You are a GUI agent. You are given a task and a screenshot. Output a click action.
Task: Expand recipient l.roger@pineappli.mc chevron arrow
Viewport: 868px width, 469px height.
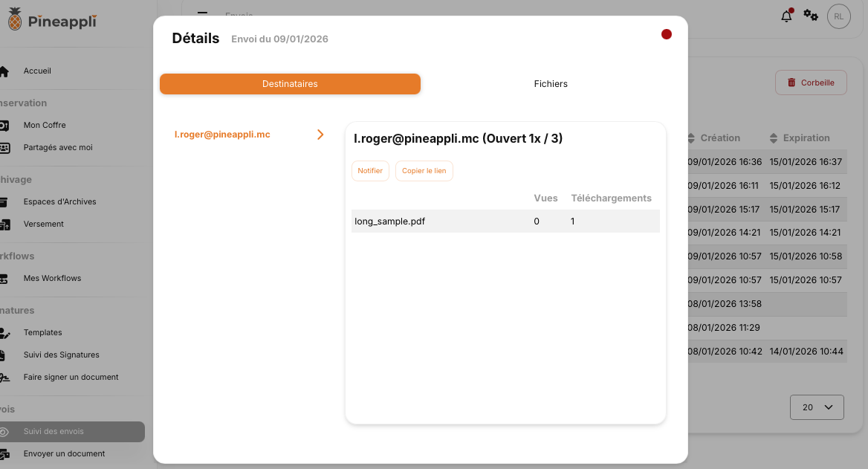click(320, 135)
